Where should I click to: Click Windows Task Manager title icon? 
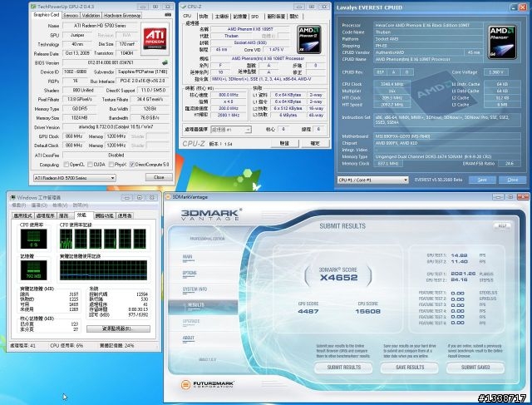(x=13, y=197)
